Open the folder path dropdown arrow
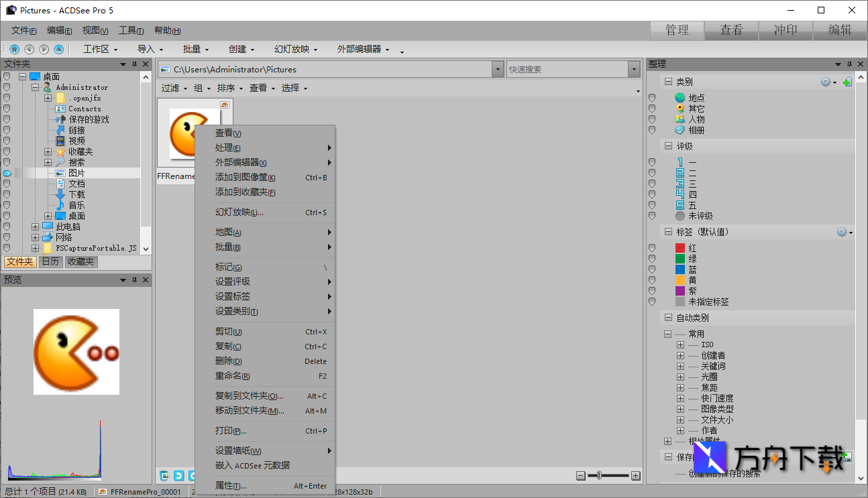The image size is (868, 498). click(x=497, y=69)
